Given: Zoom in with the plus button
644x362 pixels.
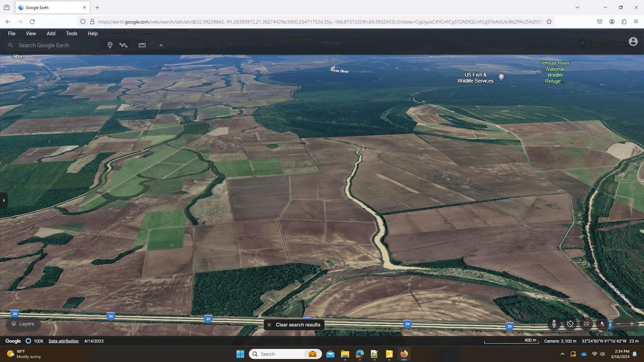Looking at the screenshot, I should coord(632,324).
